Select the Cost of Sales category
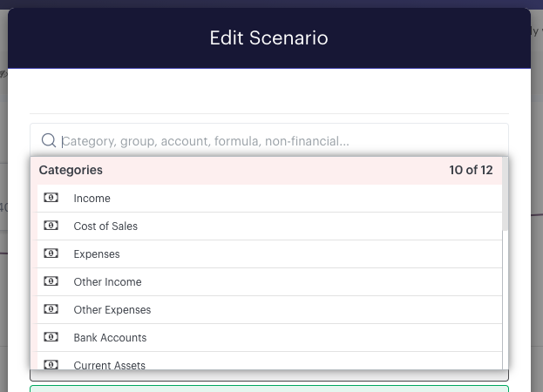This screenshot has width=543, height=392. pyautogui.click(x=269, y=226)
